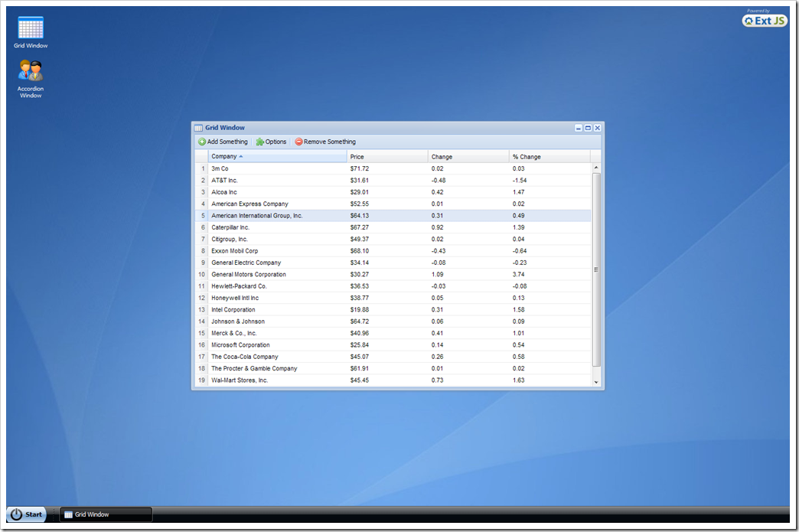Viewport: 799px width, 532px height.
Task: Click Remove Something in the toolbar
Action: click(x=325, y=142)
